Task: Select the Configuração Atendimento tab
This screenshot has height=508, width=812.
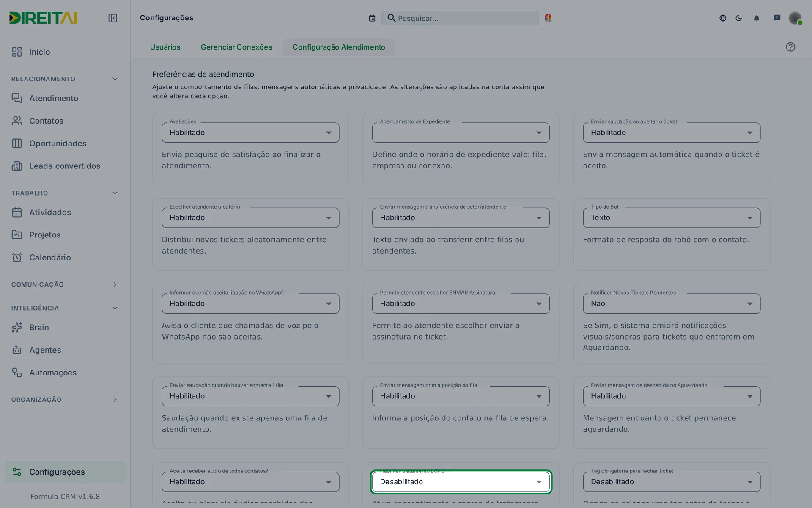Action: pos(339,47)
